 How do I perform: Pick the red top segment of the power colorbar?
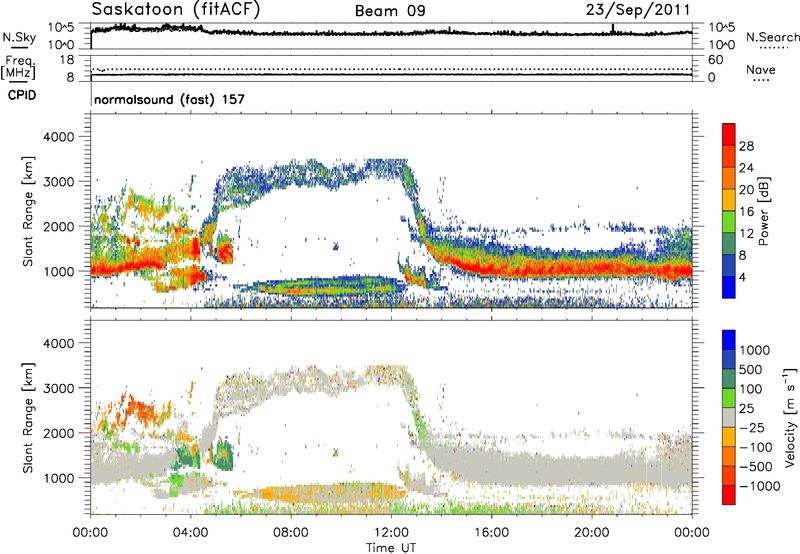(729, 135)
